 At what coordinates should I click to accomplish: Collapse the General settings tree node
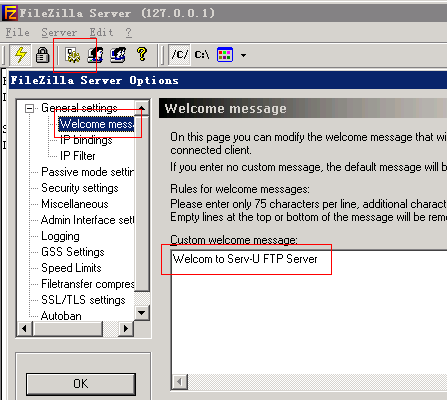pyautogui.click(x=29, y=108)
